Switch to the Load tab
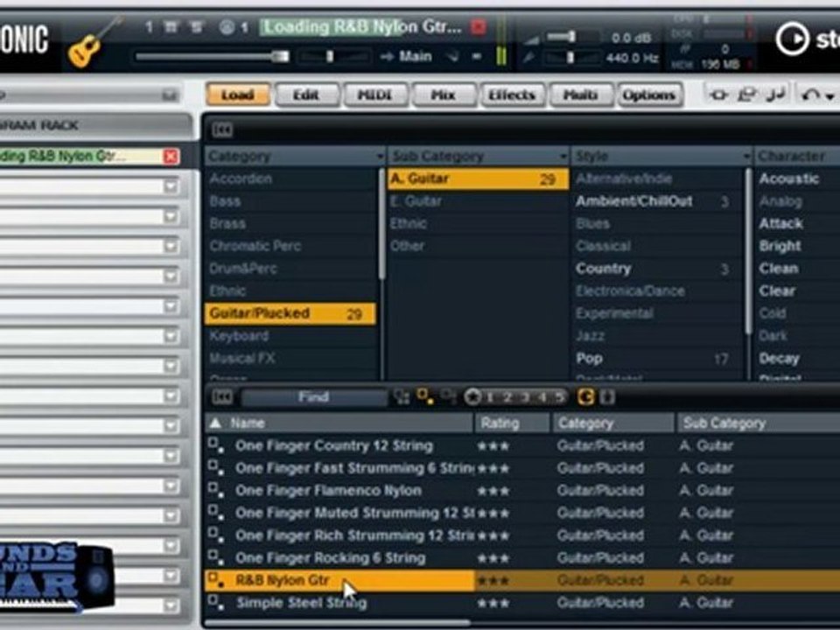840x630 pixels. point(238,94)
